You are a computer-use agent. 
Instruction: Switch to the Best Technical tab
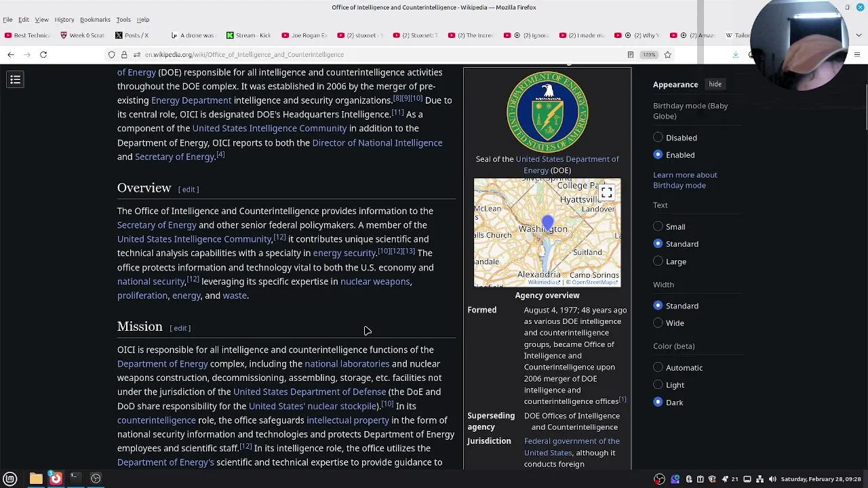pyautogui.click(x=27, y=35)
